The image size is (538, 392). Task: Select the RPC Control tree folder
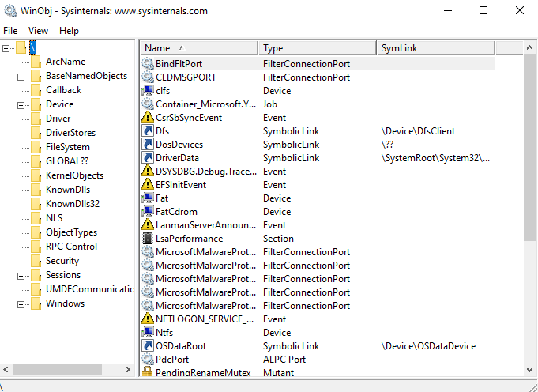pos(71,247)
